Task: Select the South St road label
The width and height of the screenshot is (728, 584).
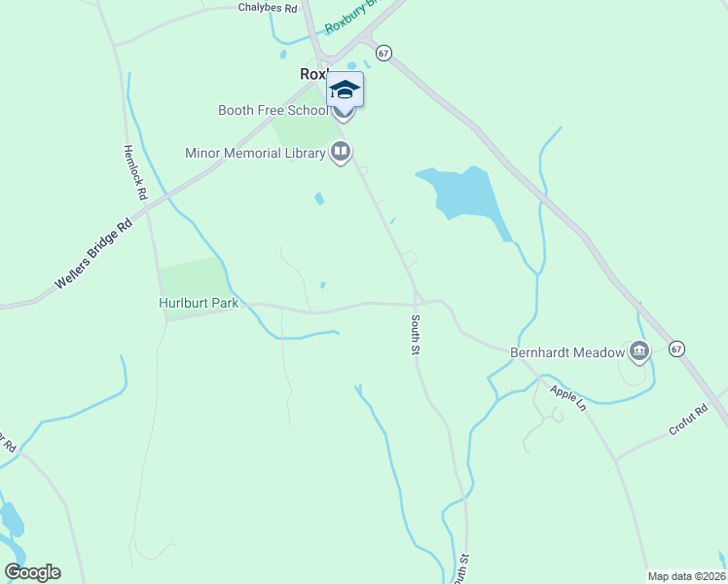Action: [415, 335]
